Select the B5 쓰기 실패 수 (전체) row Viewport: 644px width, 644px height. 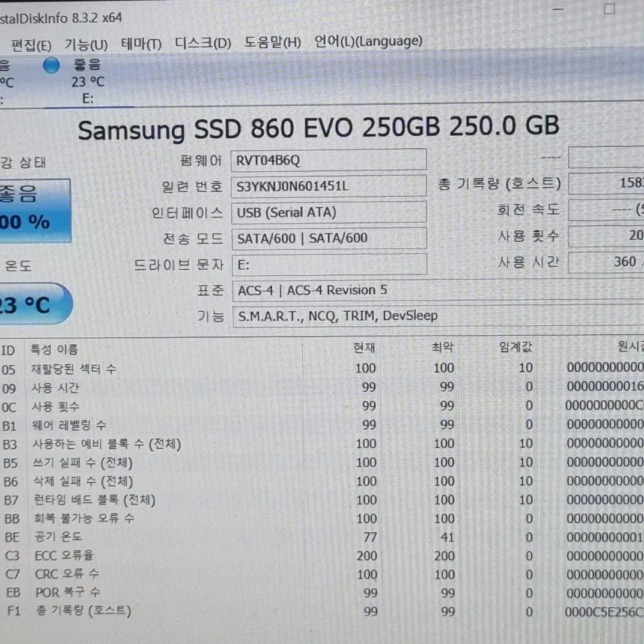[x=322, y=463]
